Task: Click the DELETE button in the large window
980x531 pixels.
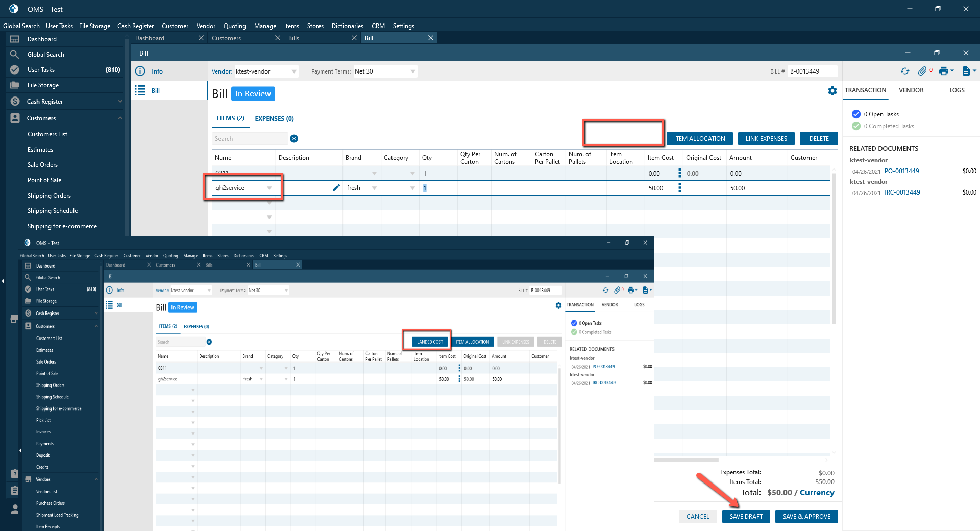Action: click(819, 139)
